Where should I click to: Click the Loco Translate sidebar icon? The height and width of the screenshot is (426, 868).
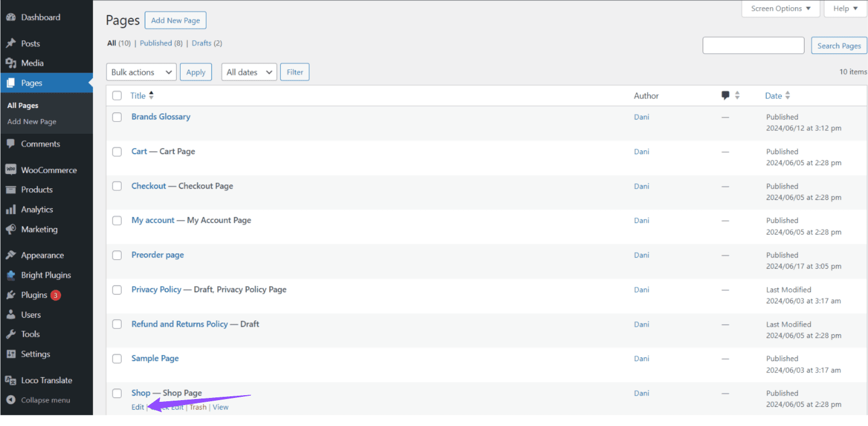(x=11, y=380)
